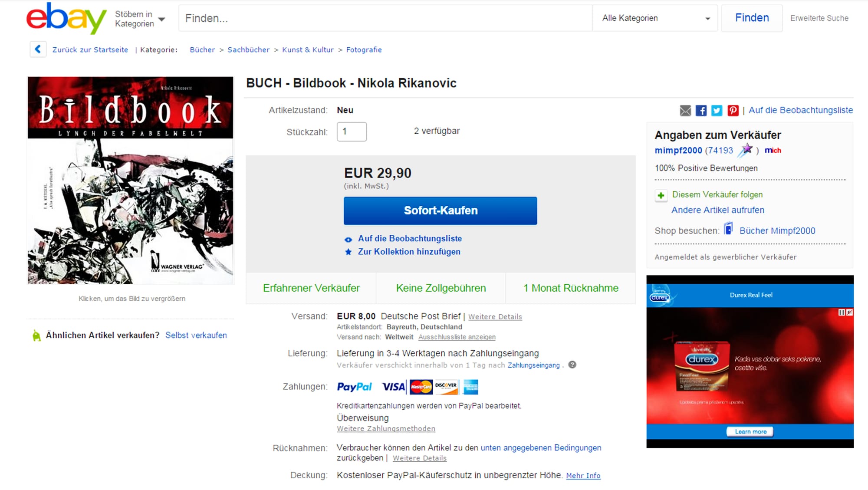The width and height of the screenshot is (868, 490).
Task: Click the eBay logo
Action: pos(66,18)
